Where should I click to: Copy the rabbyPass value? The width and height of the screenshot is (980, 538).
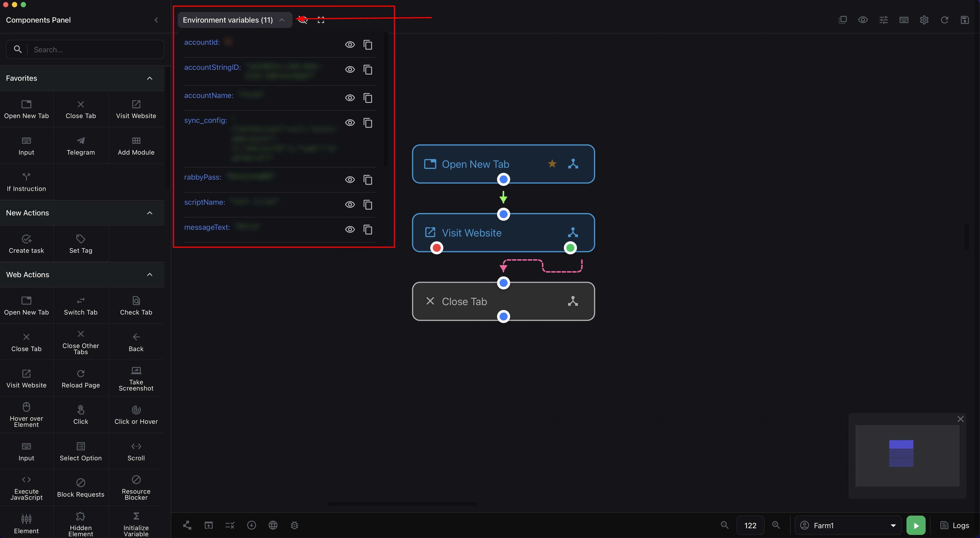[367, 180]
